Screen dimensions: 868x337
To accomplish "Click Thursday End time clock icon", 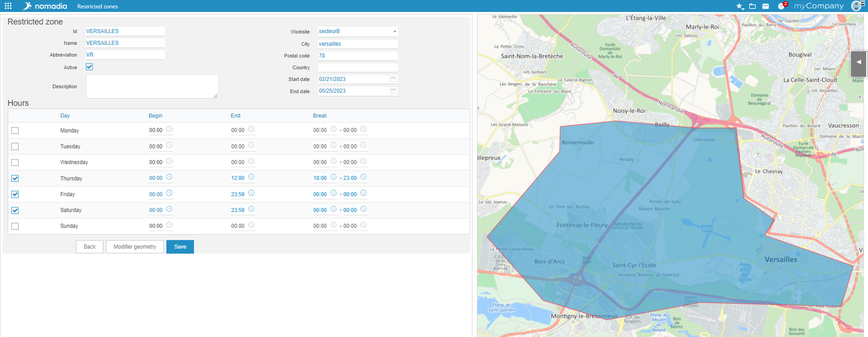I will tap(251, 177).
